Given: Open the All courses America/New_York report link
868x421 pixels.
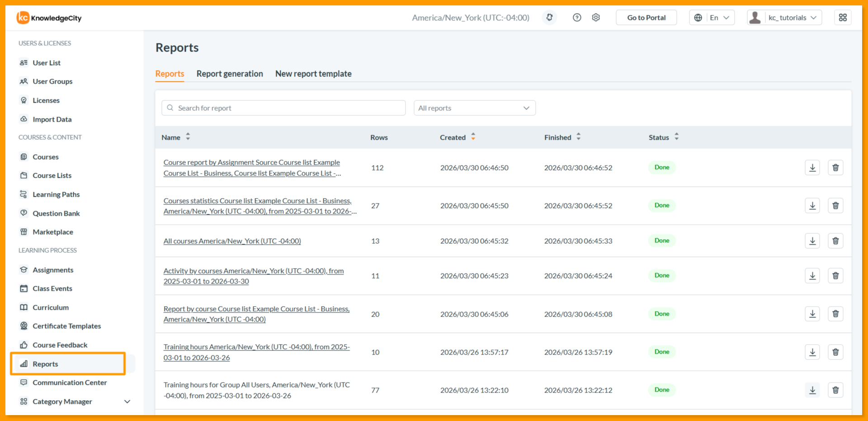Looking at the screenshot, I should tap(232, 241).
